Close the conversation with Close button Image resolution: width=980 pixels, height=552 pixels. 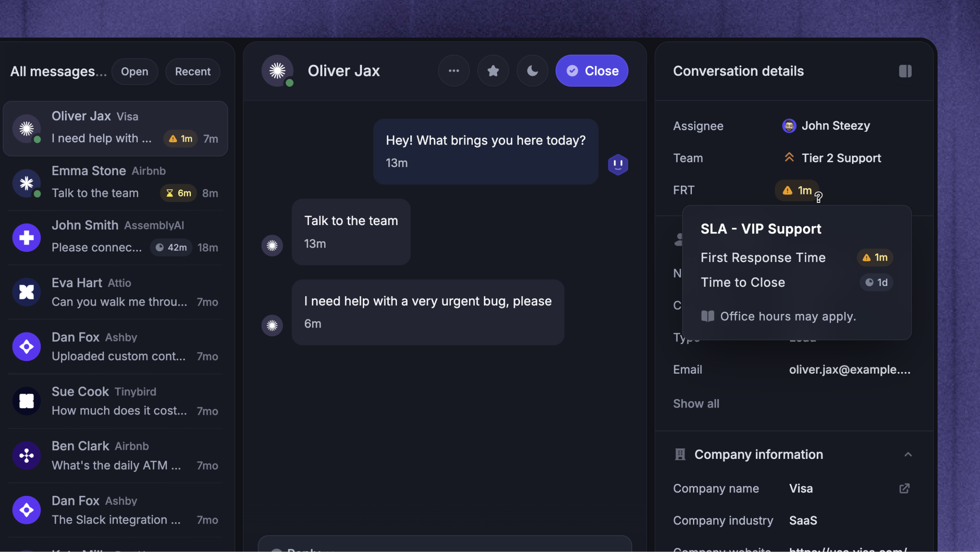[x=592, y=71]
